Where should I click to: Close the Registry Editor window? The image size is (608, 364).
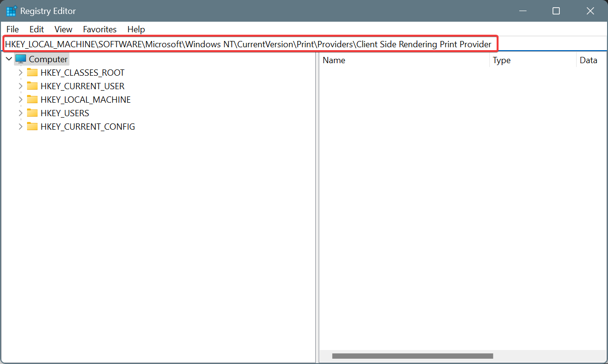[x=590, y=11]
